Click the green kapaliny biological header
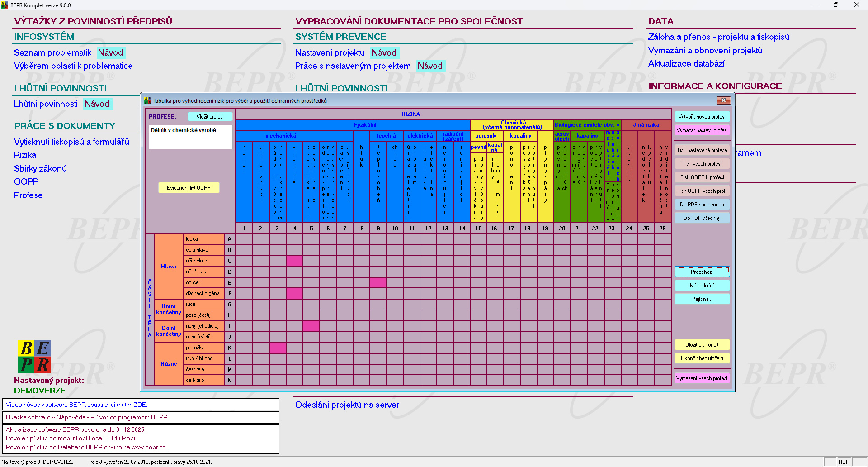 587,136
